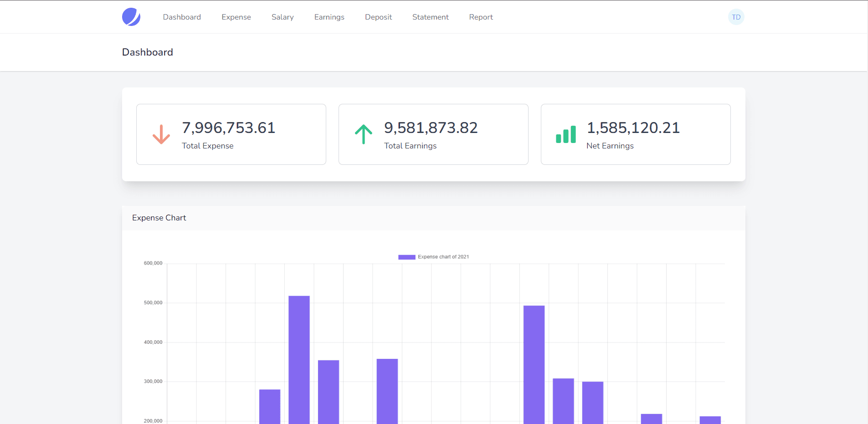This screenshot has height=424, width=868.
Task: Open the Expense page
Action: (x=236, y=17)
